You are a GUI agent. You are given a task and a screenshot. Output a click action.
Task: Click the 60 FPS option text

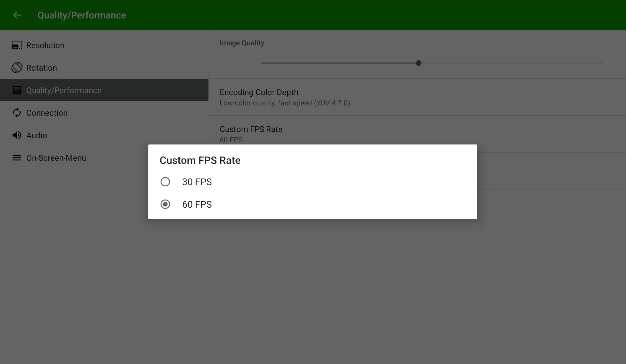pos(197,205)
